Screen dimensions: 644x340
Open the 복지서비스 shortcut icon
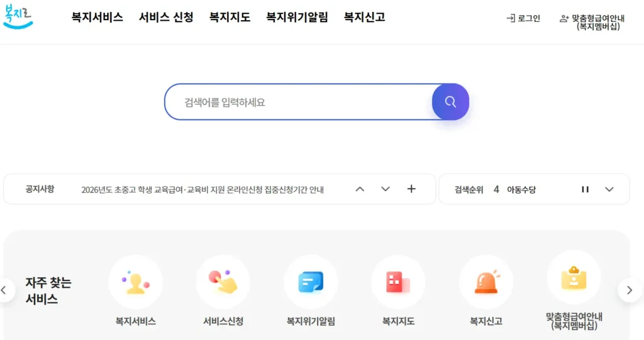tap(136, 282)
